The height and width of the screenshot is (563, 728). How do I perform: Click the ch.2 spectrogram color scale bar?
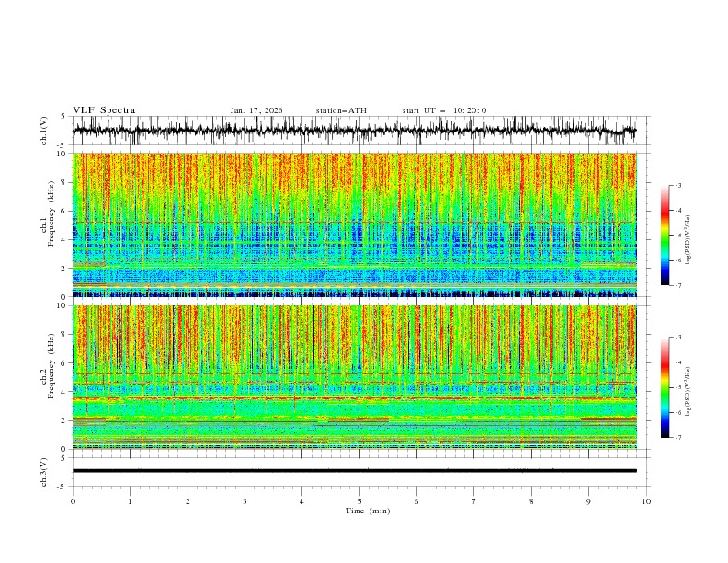tap(665, 387)
